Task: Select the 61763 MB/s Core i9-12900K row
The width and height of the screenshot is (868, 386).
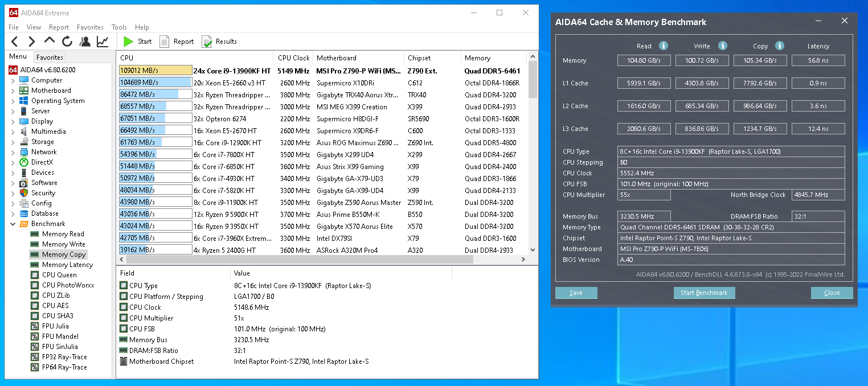Action: (x=322, y=142)
